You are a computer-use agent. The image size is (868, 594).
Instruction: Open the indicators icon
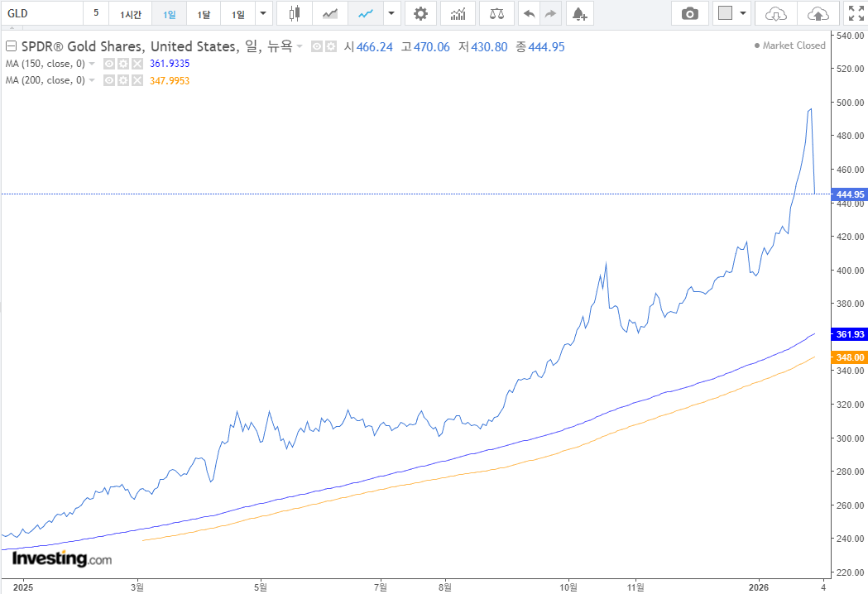[x=458, y=14]
